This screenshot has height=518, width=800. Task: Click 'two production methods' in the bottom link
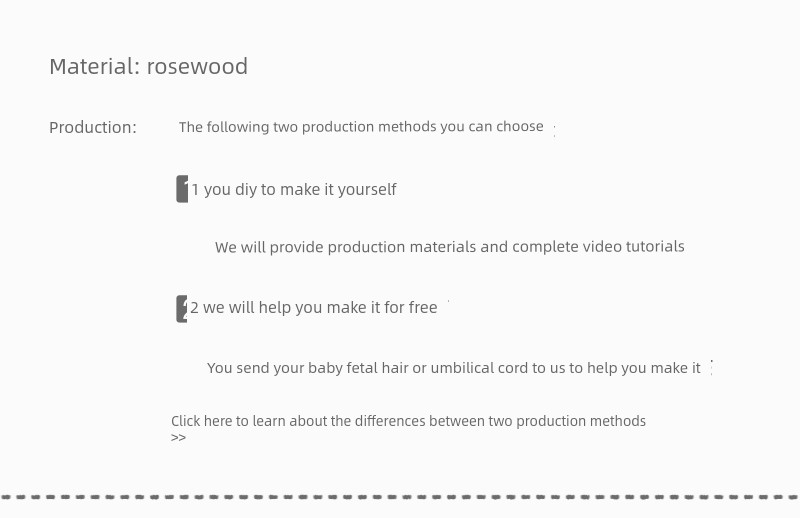point(566,421)
